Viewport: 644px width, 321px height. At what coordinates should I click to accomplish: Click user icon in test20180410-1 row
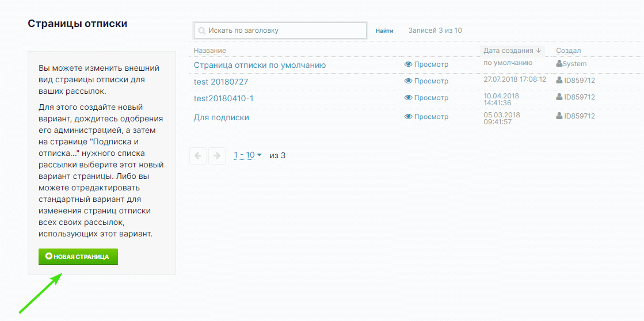pos(559,97)
